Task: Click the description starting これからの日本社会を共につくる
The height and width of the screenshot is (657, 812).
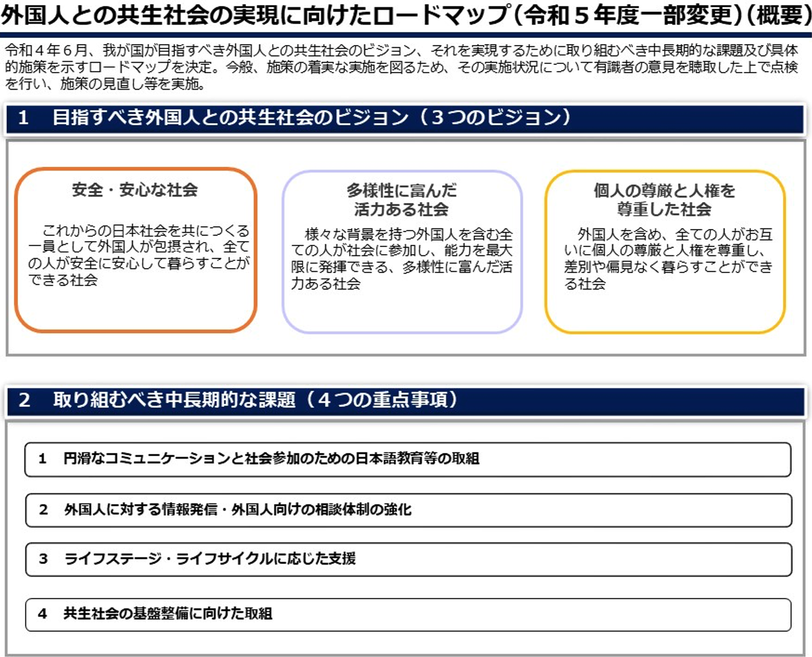Action: tap(139, 255)
